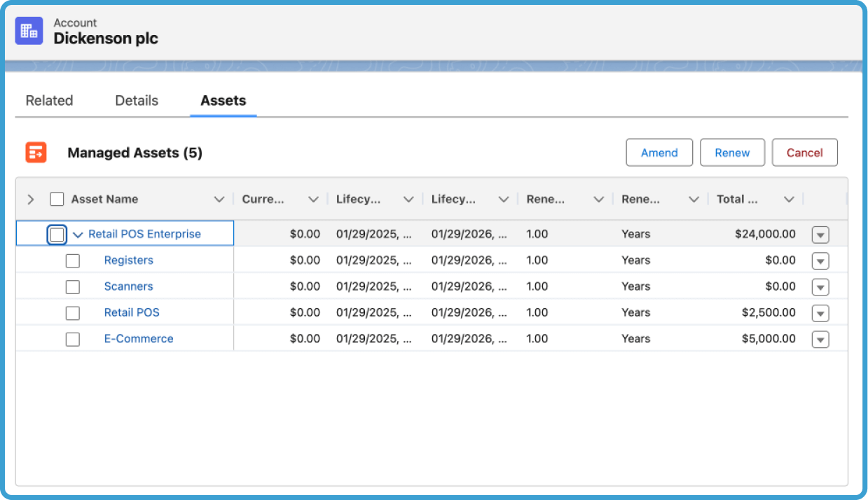The image size is (868, 500).
Task: Open the Total Price column header menu
Action: coord(789,199)
